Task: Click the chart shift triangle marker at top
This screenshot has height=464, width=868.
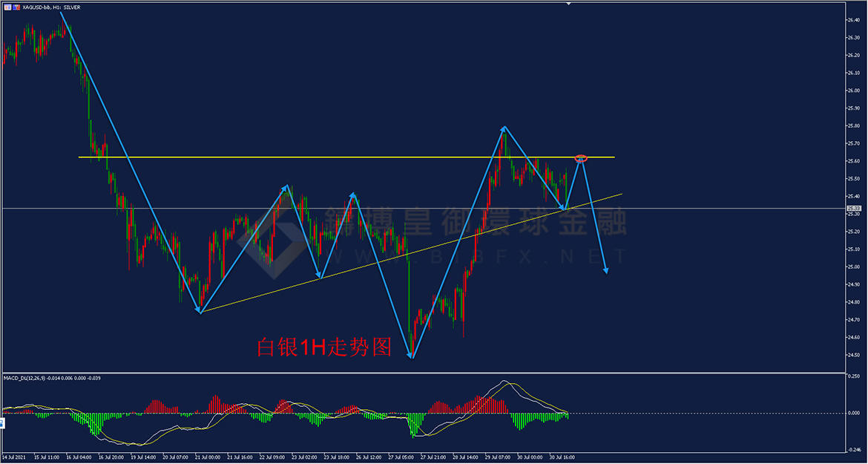Action: (568, 3)
